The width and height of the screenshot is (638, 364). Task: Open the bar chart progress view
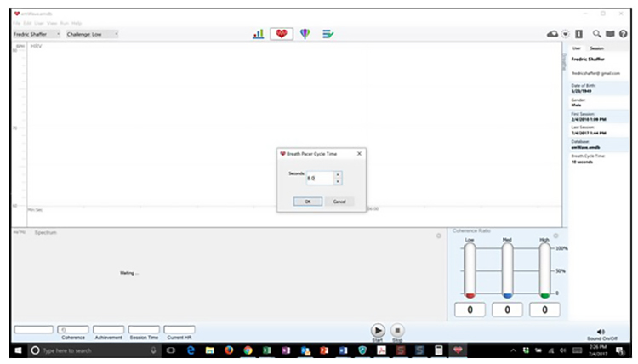[259, 34]
